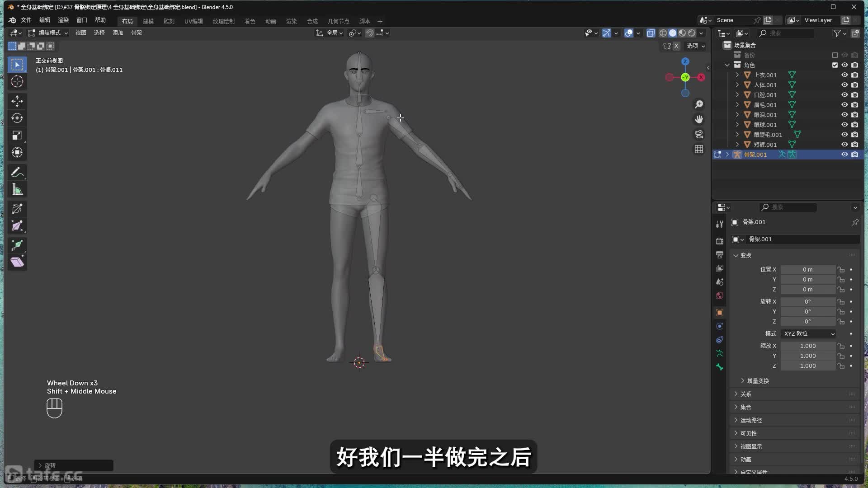
Task: Open the XYZ 欧拉 rotation mode dropdown
Action: (809, 333)
